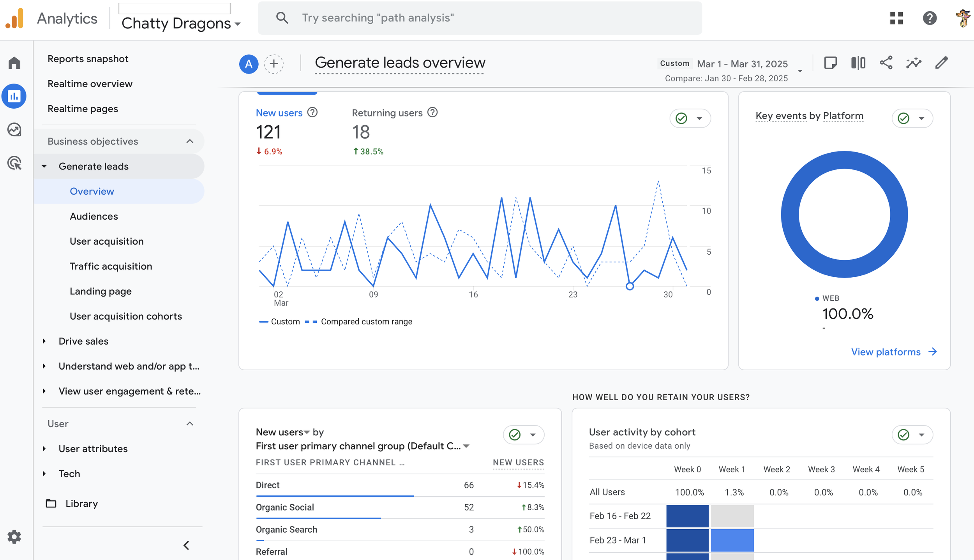The height and width of the screenshot is (560, 974).
Task: Open Realtime overview
Action: click(x=90, y=84)
